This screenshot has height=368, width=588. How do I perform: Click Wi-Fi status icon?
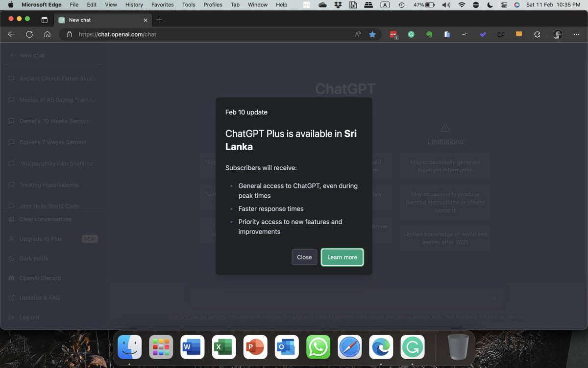pos(462,4)
